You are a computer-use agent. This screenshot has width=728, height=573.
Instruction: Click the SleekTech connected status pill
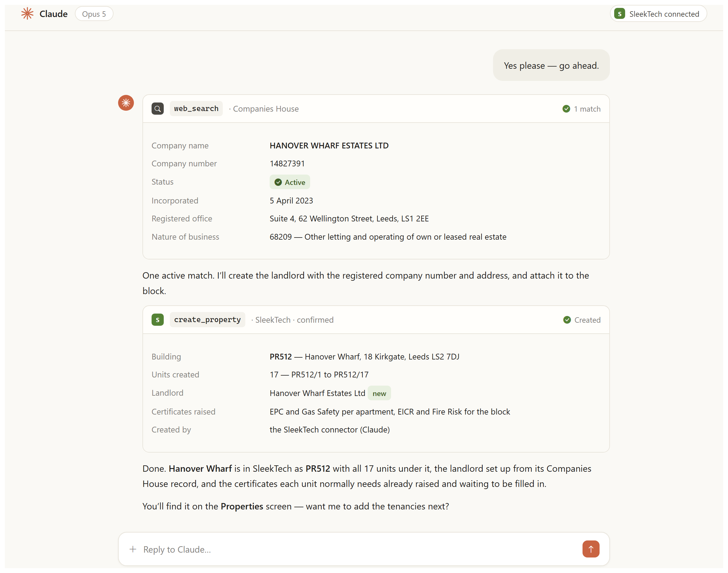tap(658, 14)
